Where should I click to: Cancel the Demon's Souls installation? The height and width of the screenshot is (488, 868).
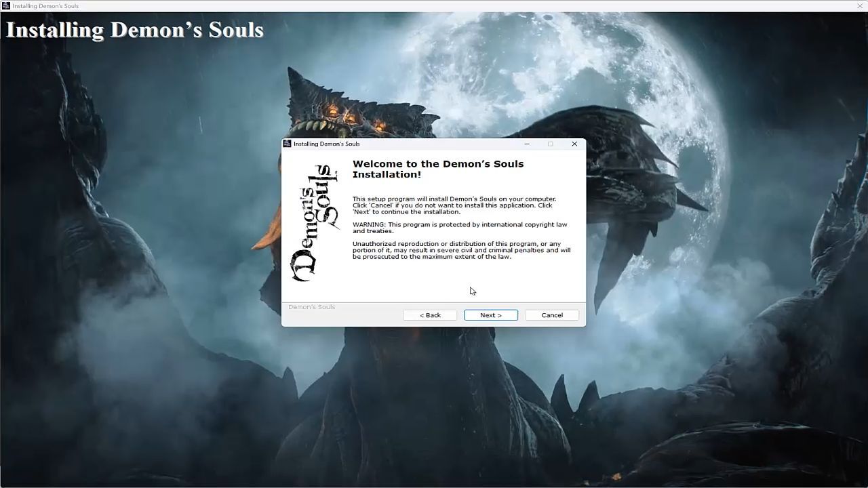pos(552,315)
